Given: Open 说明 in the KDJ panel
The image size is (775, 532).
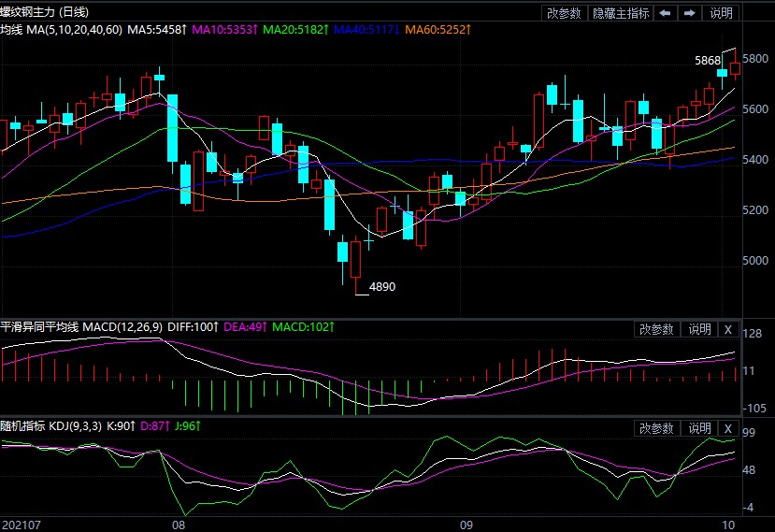Looking at the screenshot, I should [699, 428].
